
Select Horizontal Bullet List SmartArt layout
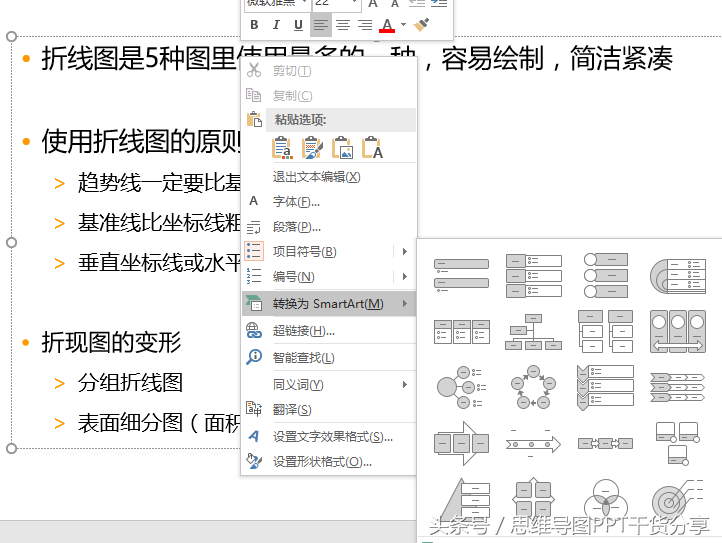pos(461,332)
